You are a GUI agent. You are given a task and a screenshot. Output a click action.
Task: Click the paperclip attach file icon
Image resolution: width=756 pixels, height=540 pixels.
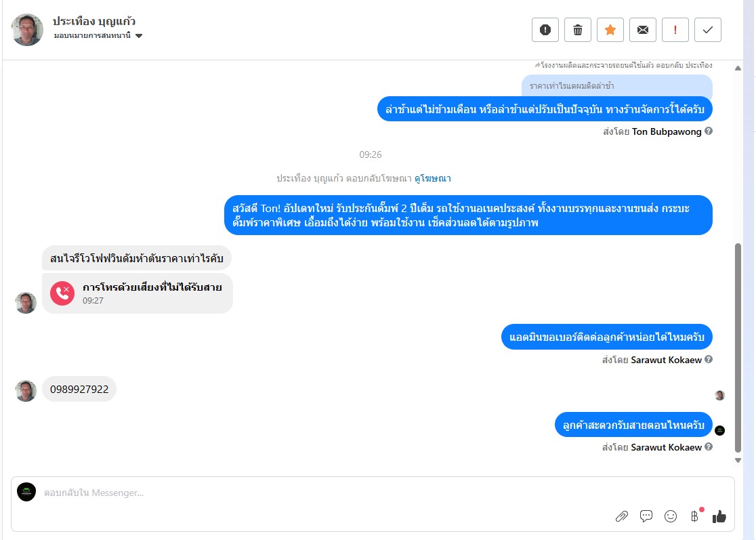[622, 516]
